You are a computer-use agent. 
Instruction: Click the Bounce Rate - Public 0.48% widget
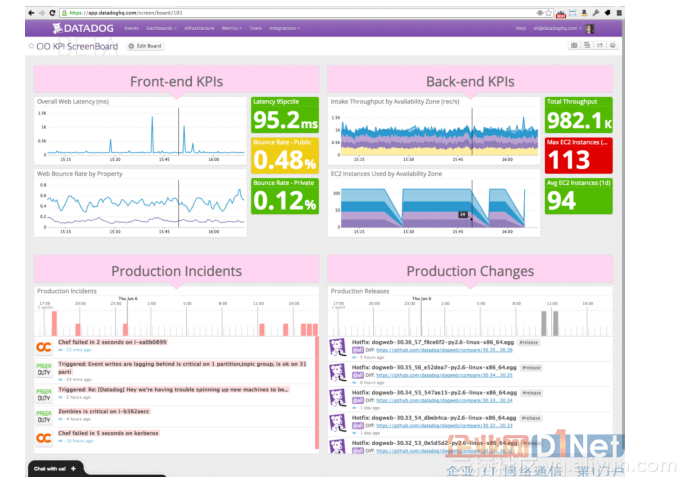click(285, 155)
